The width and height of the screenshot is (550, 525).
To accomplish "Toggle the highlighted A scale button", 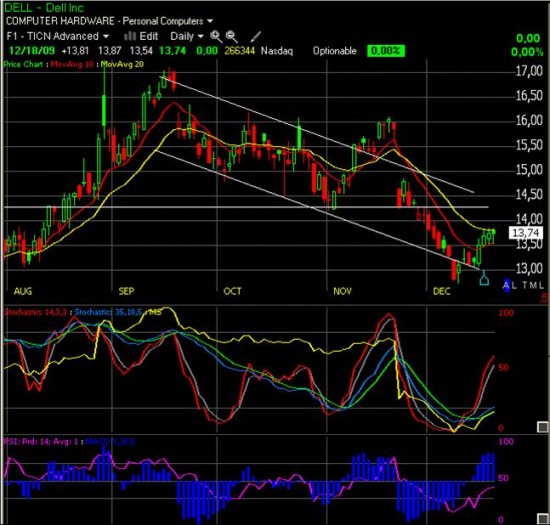I will coord(506,285).
